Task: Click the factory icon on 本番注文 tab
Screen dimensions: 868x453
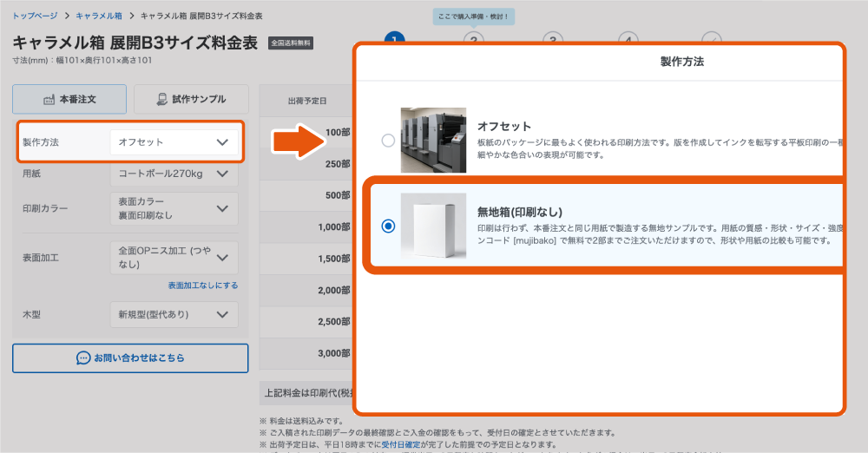Action: coord(49,100)
